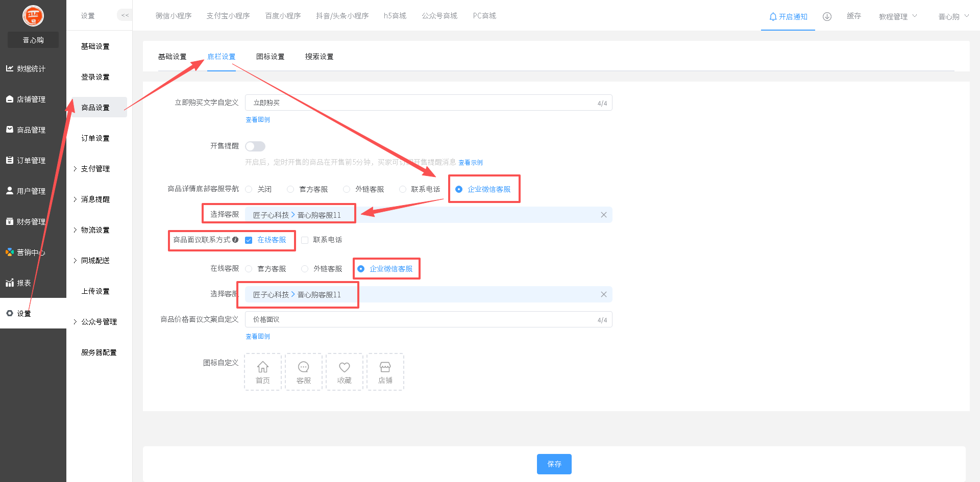Open 微信小程序 top menu
Viewport: 980px width, 482px height.
pos(174,16)
